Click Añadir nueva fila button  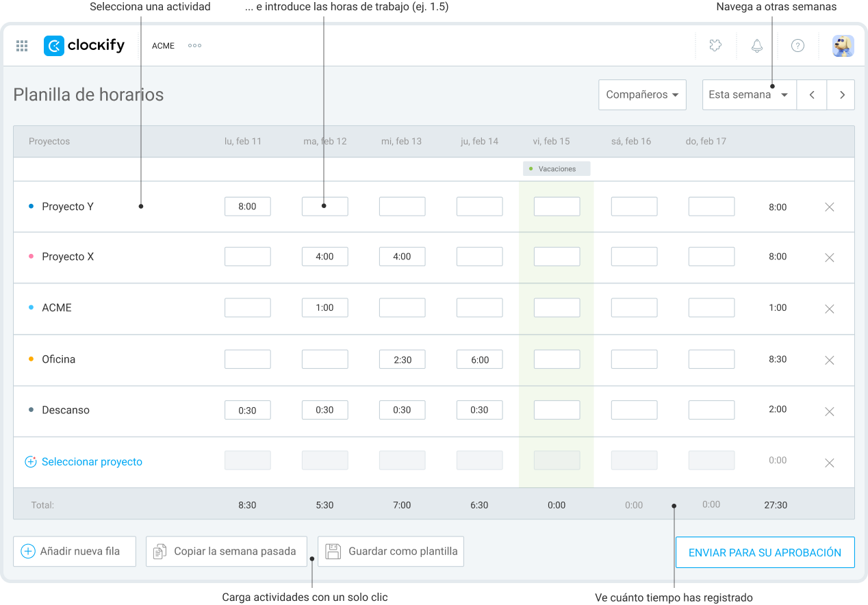[x=75, y=552]
